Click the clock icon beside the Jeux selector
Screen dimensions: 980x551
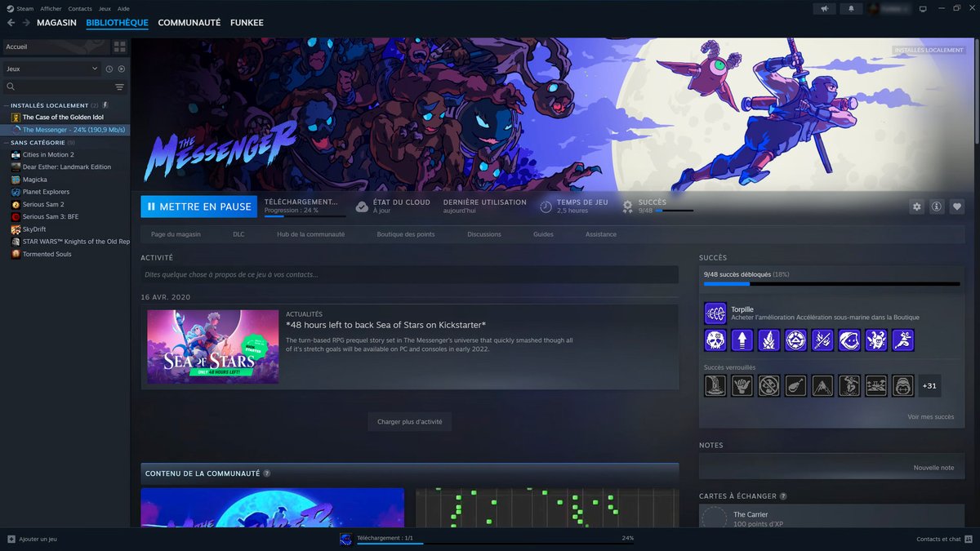109,69
